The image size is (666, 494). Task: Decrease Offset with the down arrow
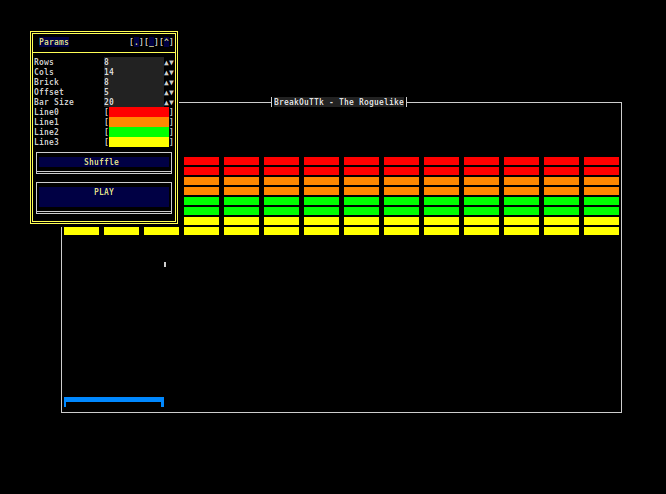pyautogui.click(x=171, y=92)
